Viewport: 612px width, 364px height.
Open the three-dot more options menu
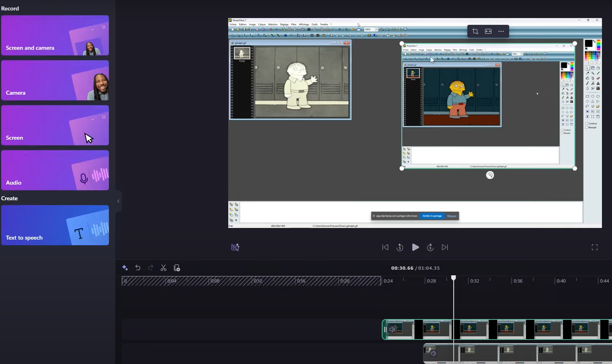pos(501,31)
